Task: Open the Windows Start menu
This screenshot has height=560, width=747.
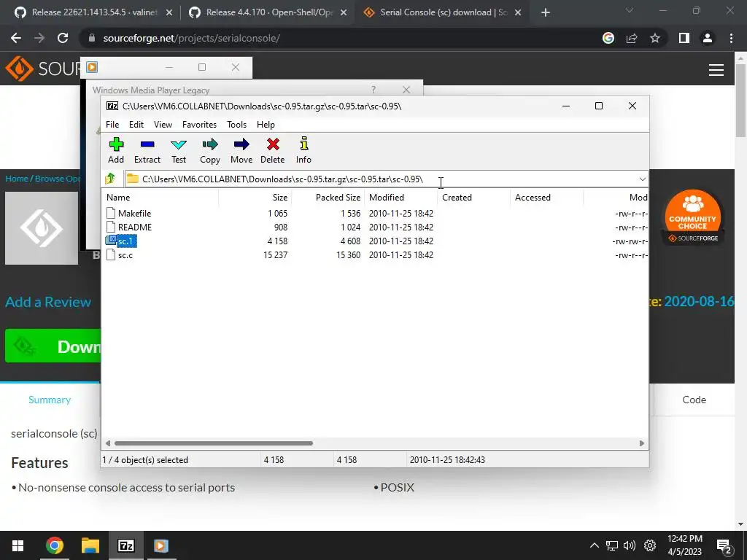Action: coord(18,545)
